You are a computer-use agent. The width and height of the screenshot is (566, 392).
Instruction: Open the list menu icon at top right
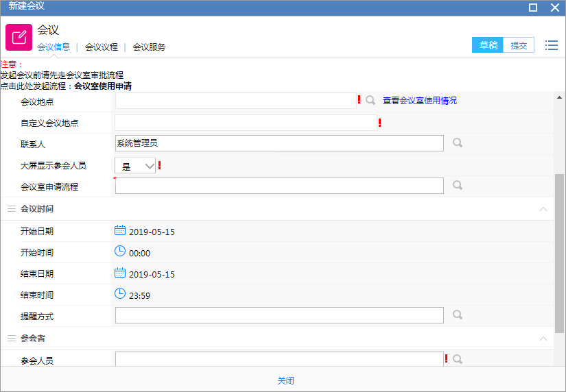[551, 45]
